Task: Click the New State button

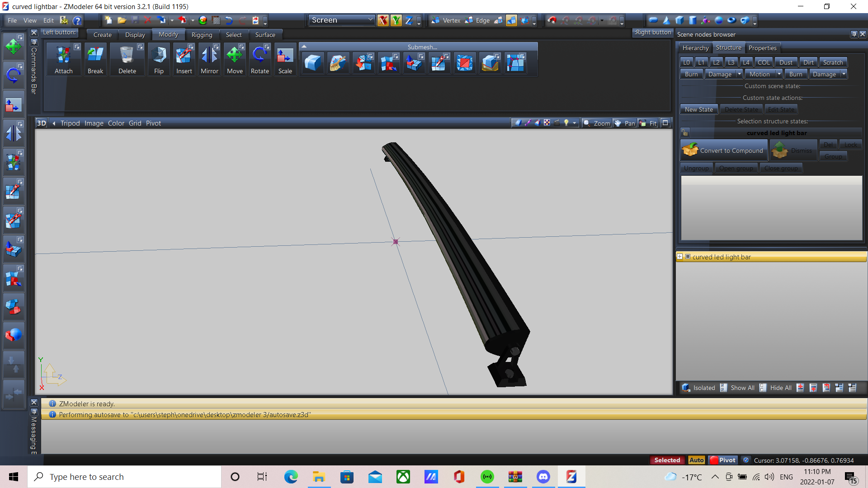Action: (x=698, y=109)
